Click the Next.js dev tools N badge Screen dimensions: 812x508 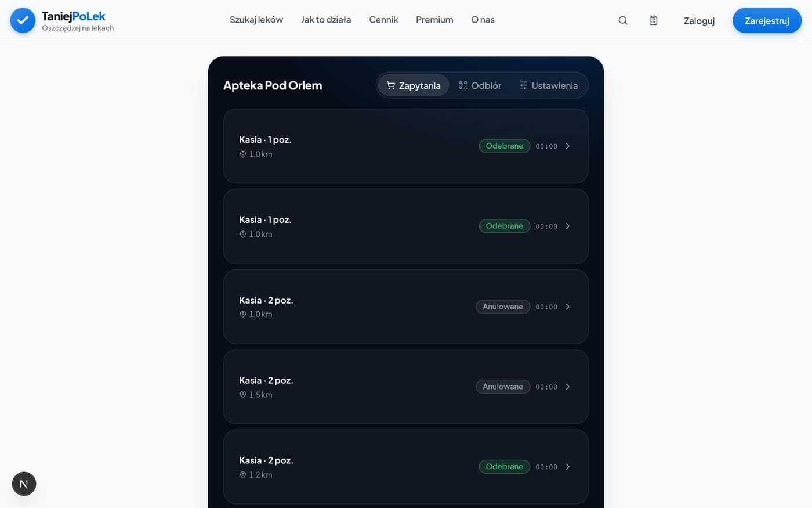pos(24,484)
